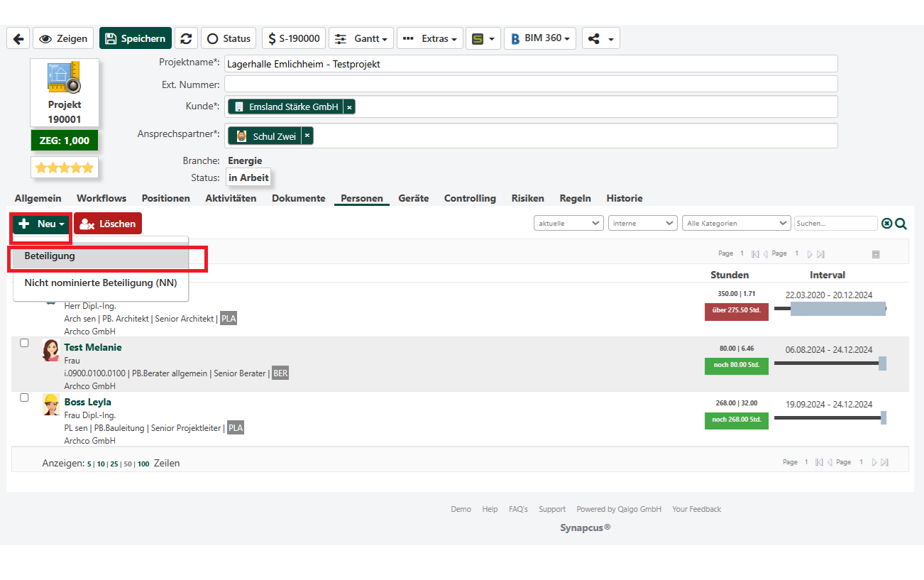This screenshot has height=580, width=924.
Task: Click the clear search circle icon
Action: click(x=886, y=224)
